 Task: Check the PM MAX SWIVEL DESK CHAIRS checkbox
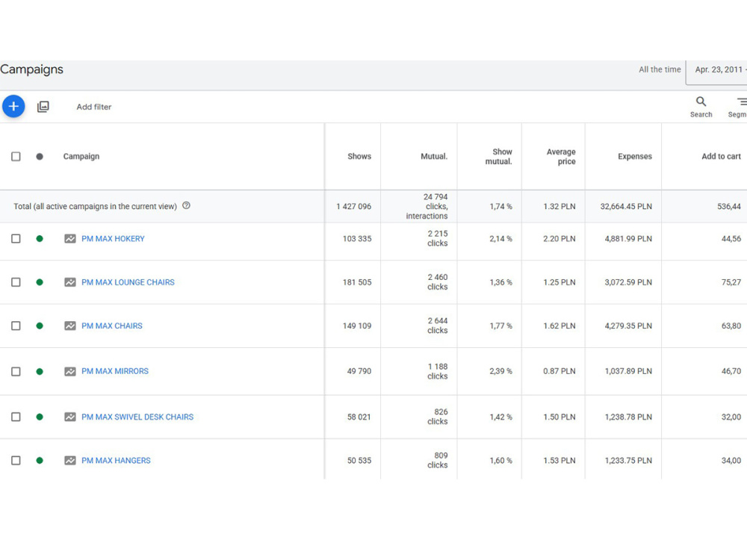(x=16, y=417)
